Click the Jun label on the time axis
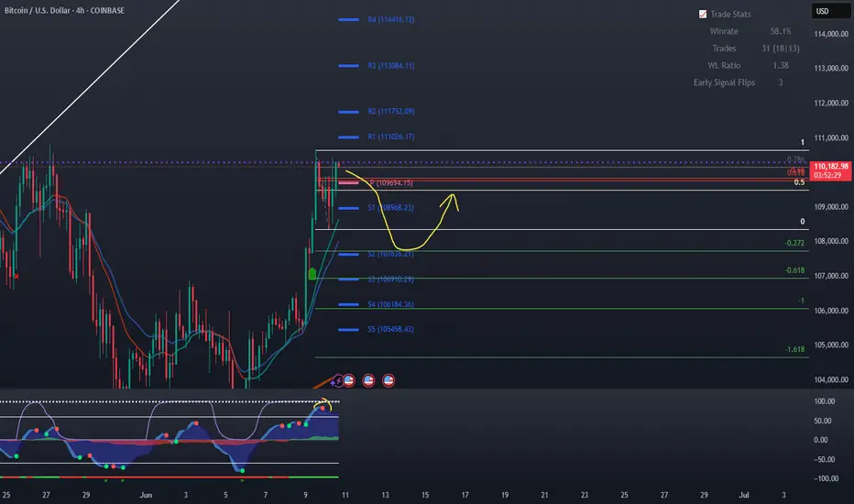 click(x=146, y=495)
